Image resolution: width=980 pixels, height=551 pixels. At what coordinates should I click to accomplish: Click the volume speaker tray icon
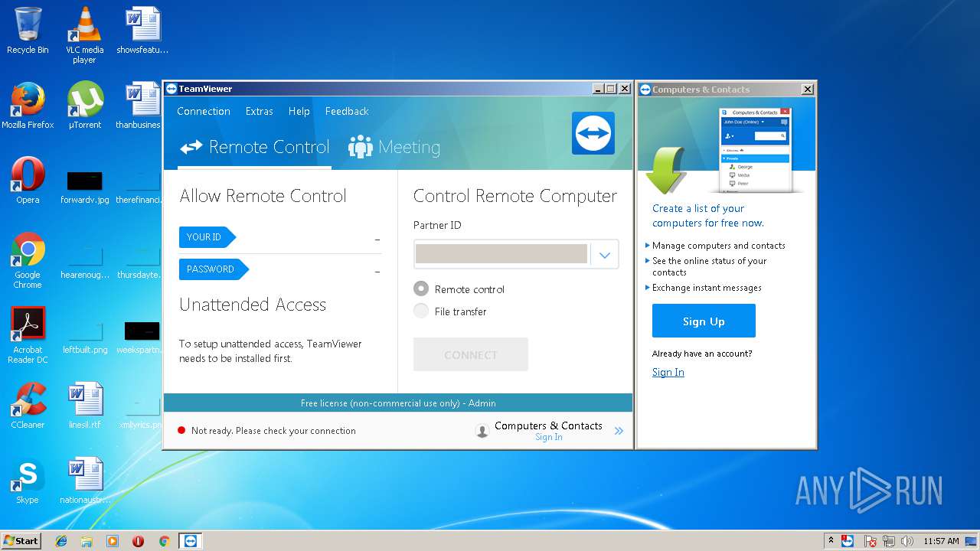(x=907, y=541)
